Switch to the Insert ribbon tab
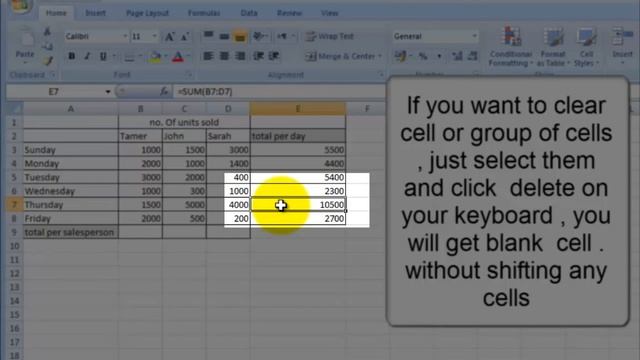 [96, 13]
